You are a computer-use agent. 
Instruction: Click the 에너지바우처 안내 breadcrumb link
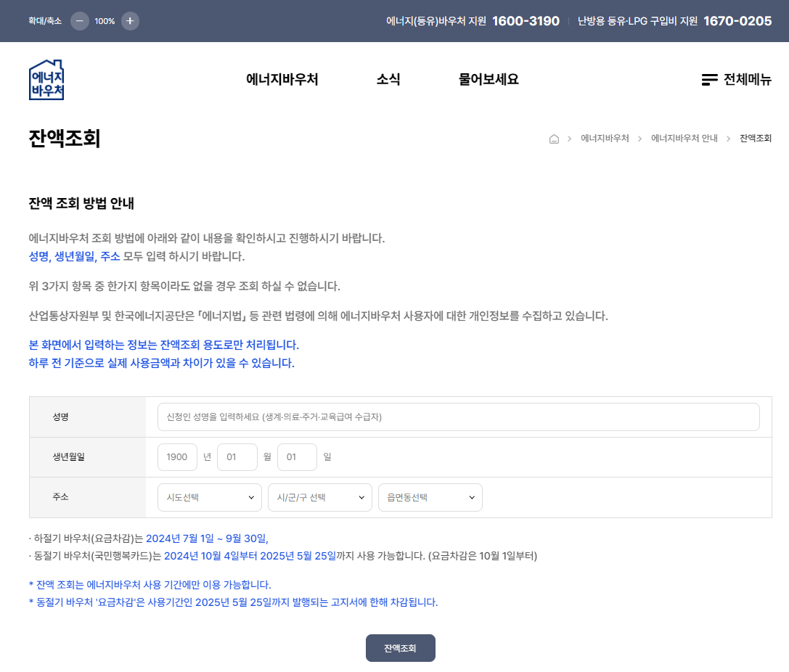click(x=684, y=138)
